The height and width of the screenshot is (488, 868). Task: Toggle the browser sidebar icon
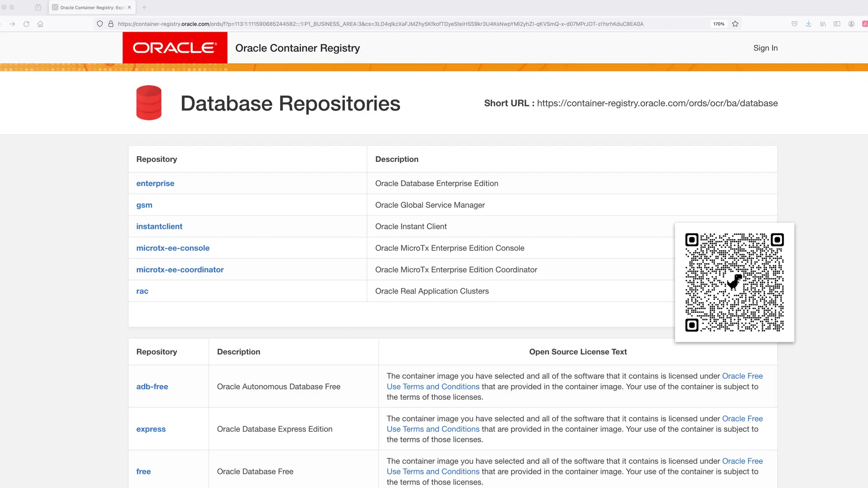coord(837,24)
